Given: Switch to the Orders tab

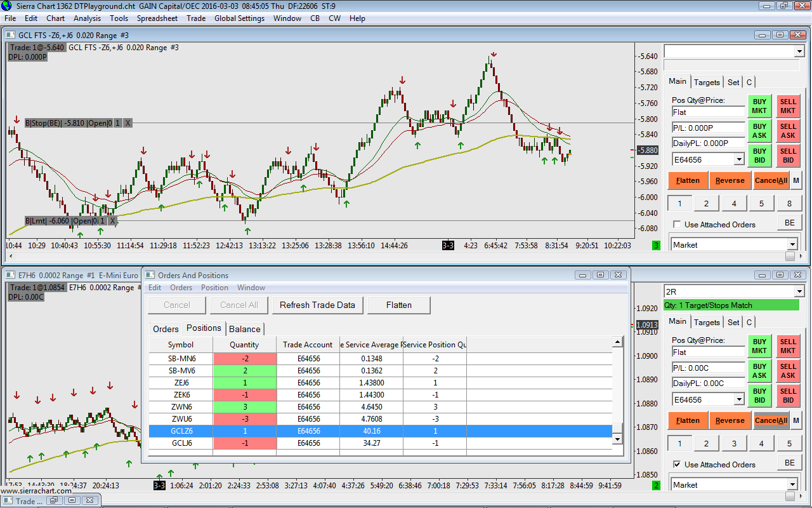Looking at the screenshot, I should click(166, 329).
